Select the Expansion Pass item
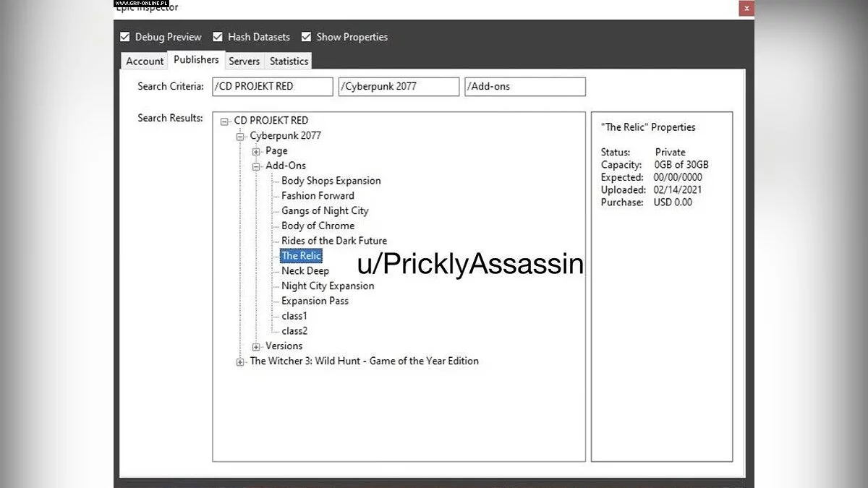 (315, 301)
